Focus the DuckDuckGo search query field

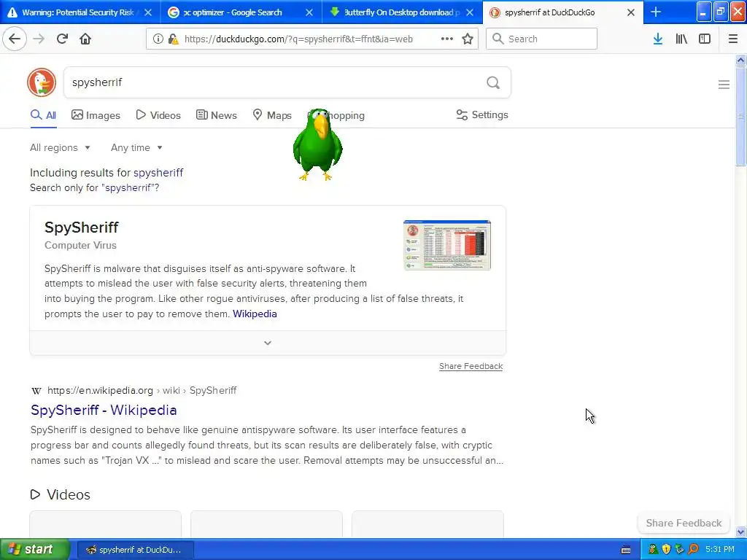(x=274, y=82)
